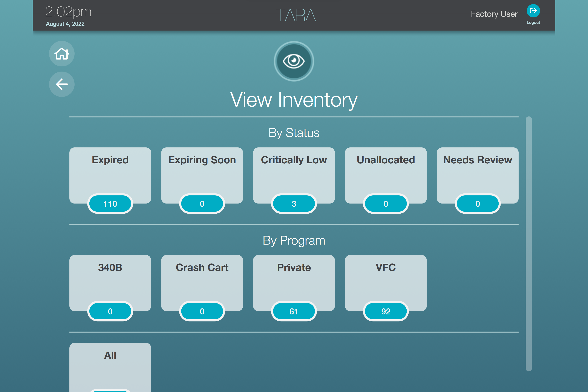Image resolution: width=588 pixels, height=392 pixels.
Task: Click the 110 count badge on Expired
Action: pos(110,204)
